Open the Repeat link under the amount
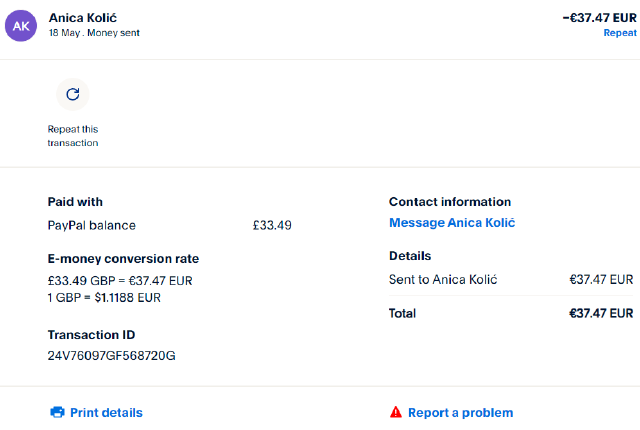This screenshot has width=640, height=430. point(620,32)
